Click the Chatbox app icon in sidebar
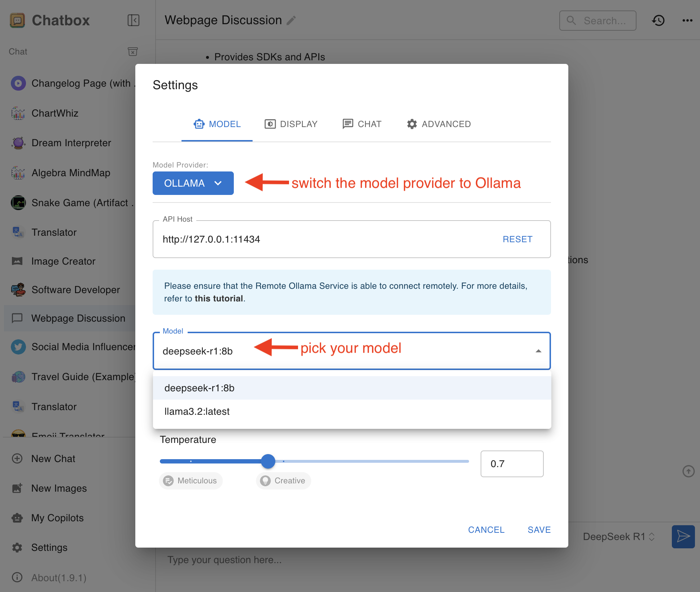 (x=17, y=19)
